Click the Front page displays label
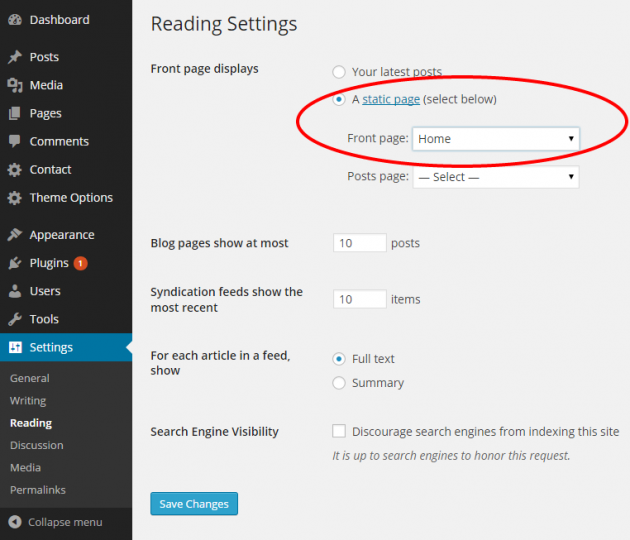The height and width of the screenshot is (540, 630). pyautogui.click(x=205, y=69)
